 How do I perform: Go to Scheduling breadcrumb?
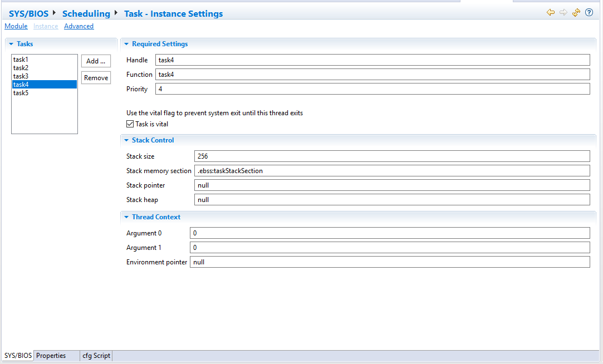[86, 13]
